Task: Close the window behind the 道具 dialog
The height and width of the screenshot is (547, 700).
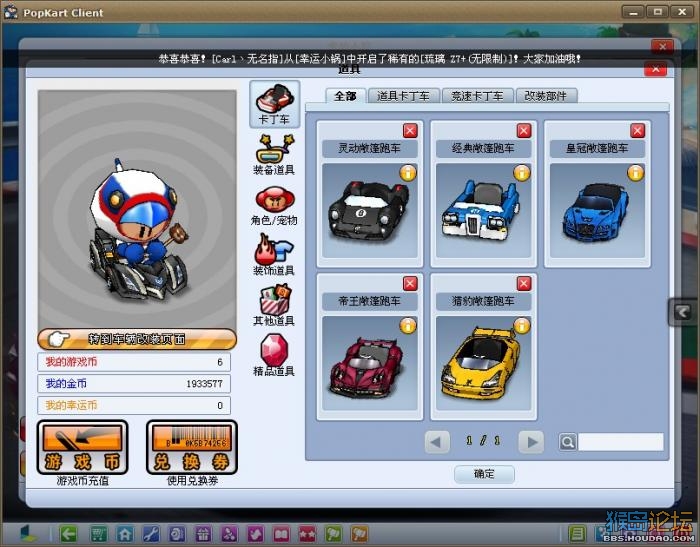Action: point(662,46)
